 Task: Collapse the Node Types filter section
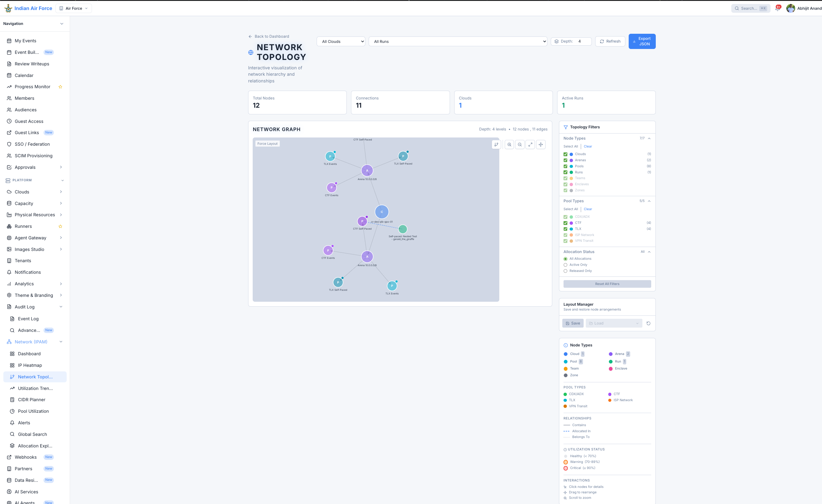tap(649, 138)
